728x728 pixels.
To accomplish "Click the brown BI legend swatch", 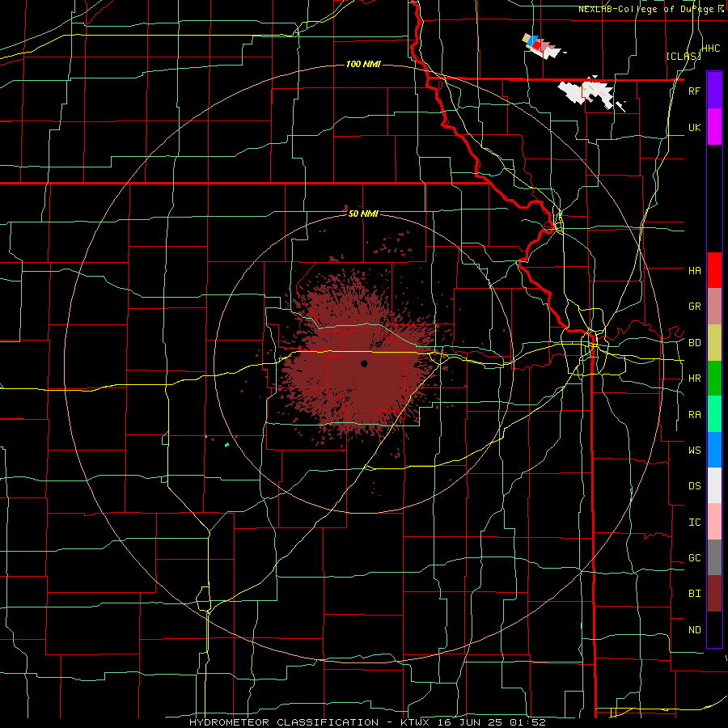I will tap(714, 594).
